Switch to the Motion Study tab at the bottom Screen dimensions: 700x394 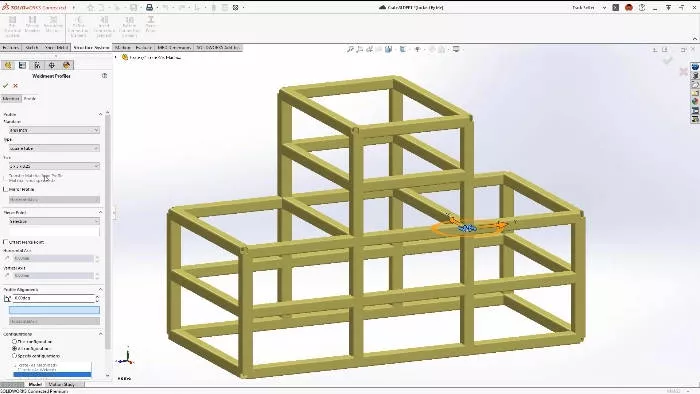pyautogui.click(x=62, y=384)
